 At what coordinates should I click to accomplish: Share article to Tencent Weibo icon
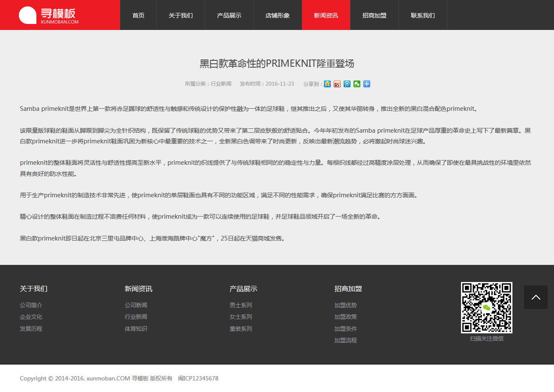(347, 84)
